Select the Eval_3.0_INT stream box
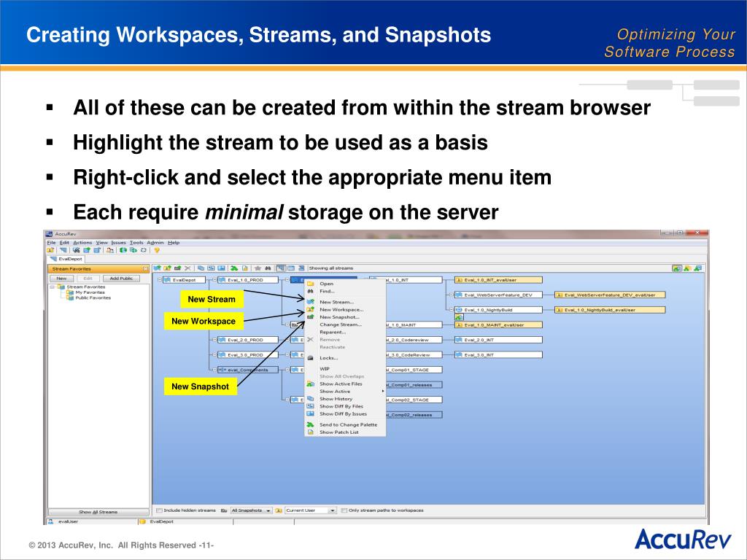The height and width of the screenshot is (560, 747). click(x=498, y=355)
